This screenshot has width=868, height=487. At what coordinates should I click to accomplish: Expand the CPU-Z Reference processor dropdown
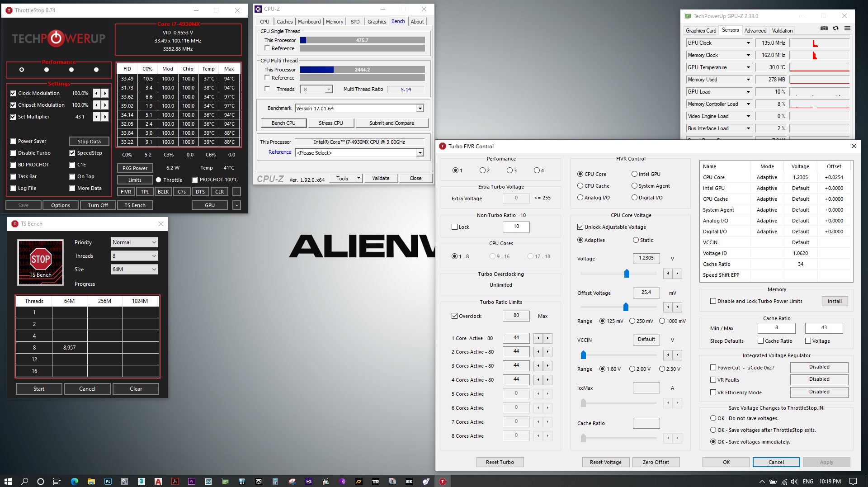pyautogui.click(x=420, y=153)
